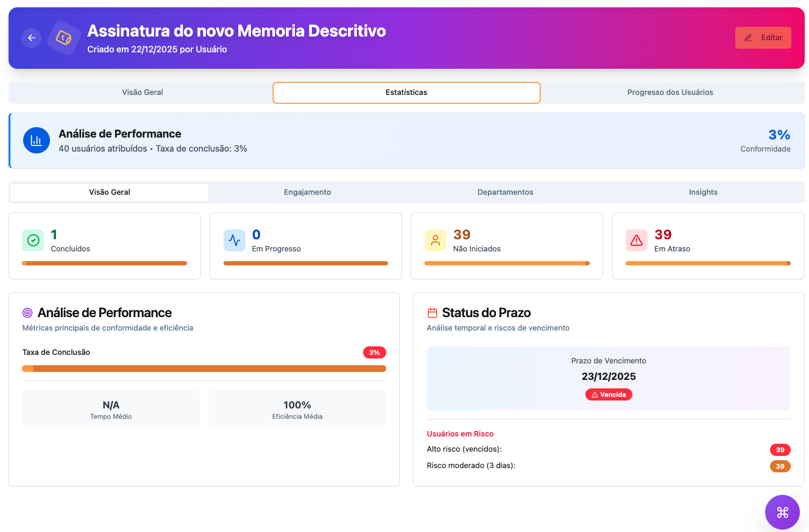Click the bar chart icon in Análise de Performance banner

(36, 140)
